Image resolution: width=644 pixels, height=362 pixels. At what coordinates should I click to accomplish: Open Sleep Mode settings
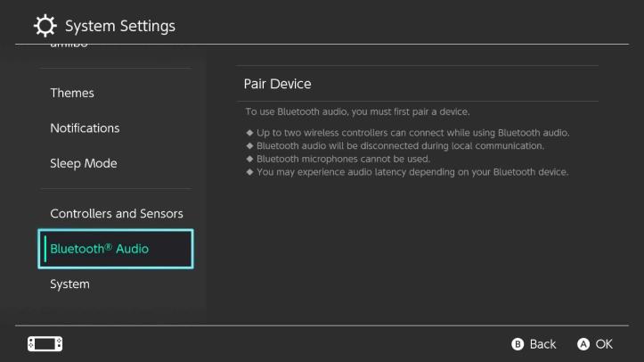click(83, 163)
